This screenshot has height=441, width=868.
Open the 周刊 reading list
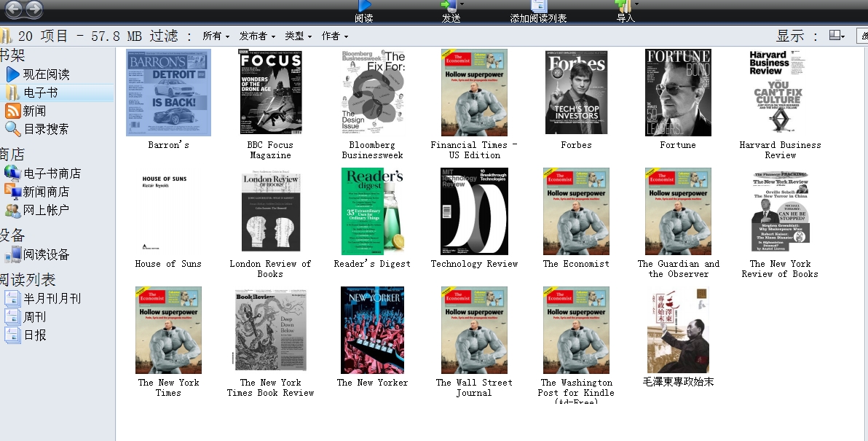coord(33,317)
